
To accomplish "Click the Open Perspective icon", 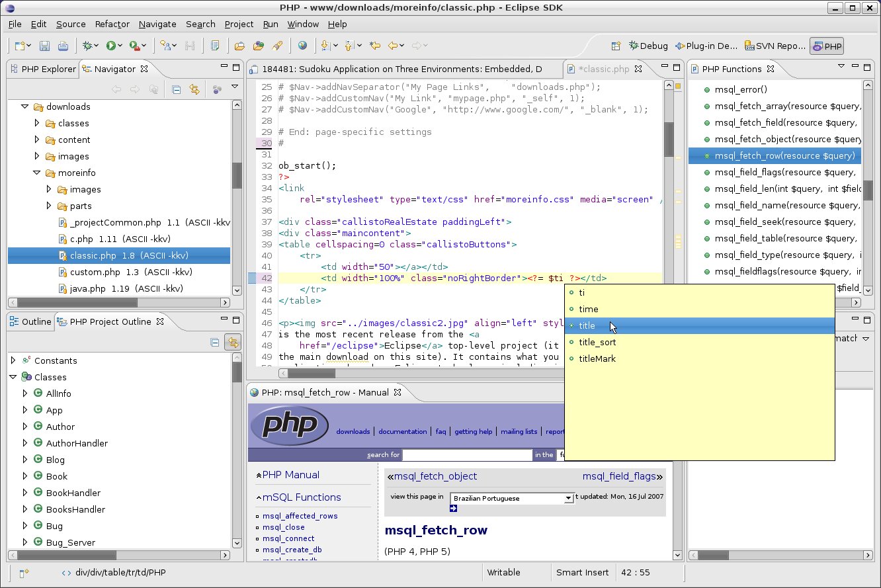I will coord(616,46).
